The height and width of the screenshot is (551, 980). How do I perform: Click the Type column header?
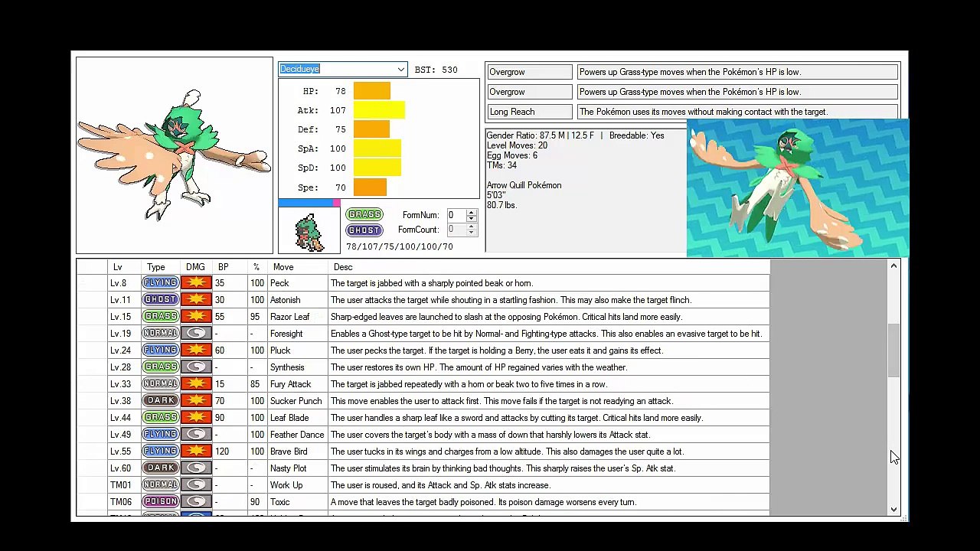pyautogui.click(x=156, y=267)
